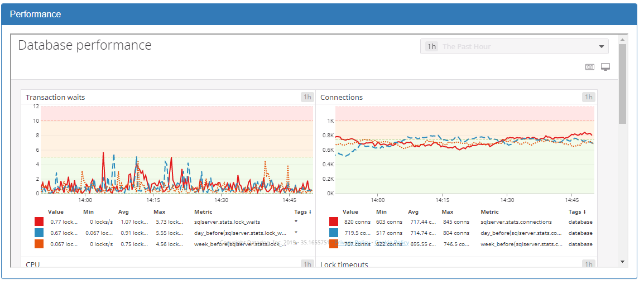This screenshot has width=644, height=284.
Task: Click inside the Connections chart
Action: [x=465, y=150]
